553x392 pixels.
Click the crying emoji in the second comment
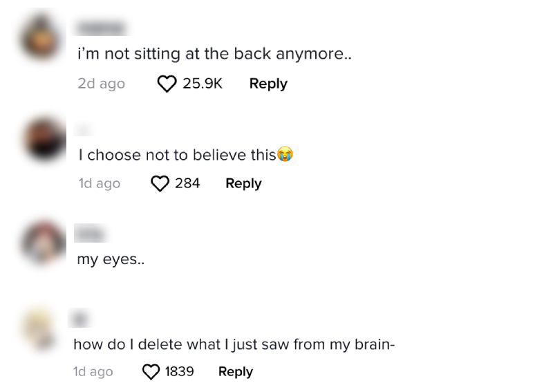(285, 155)
